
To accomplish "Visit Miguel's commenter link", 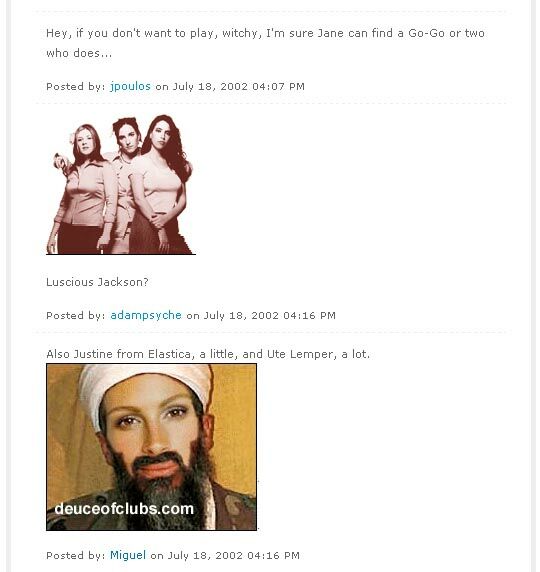I will (x=128, y=555).
